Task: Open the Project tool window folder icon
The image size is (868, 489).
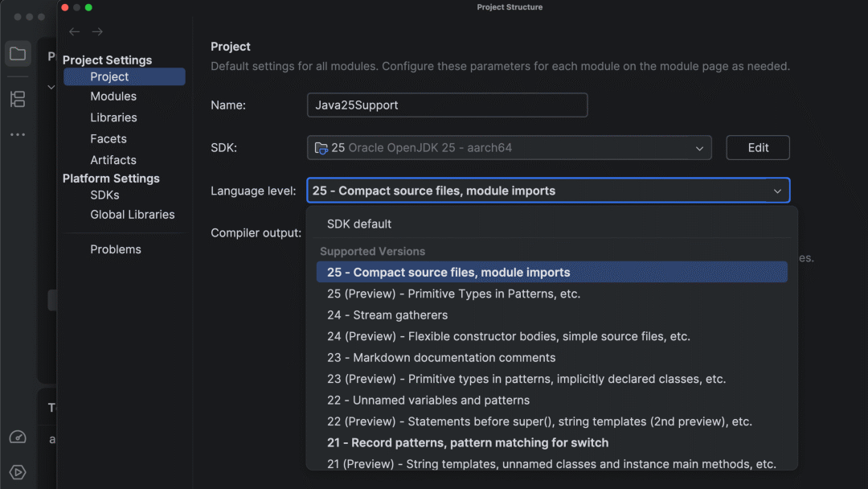Action: [x=18, y=54]
